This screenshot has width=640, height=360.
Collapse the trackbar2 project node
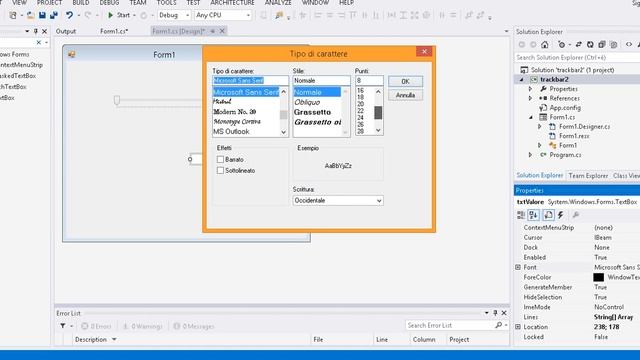pyautogui.click(x=522, y=80)
